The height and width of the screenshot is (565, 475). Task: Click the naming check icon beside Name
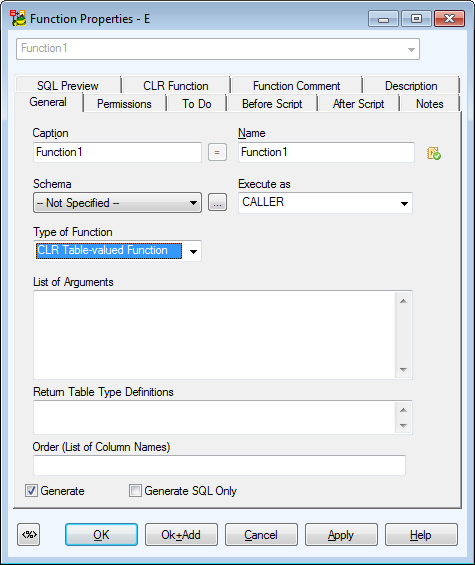(434, 153)
